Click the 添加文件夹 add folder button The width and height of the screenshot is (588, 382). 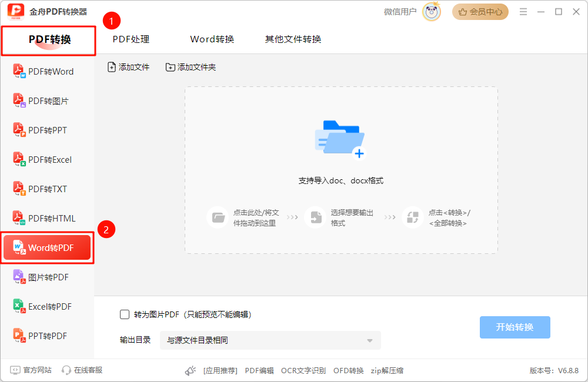191,67
